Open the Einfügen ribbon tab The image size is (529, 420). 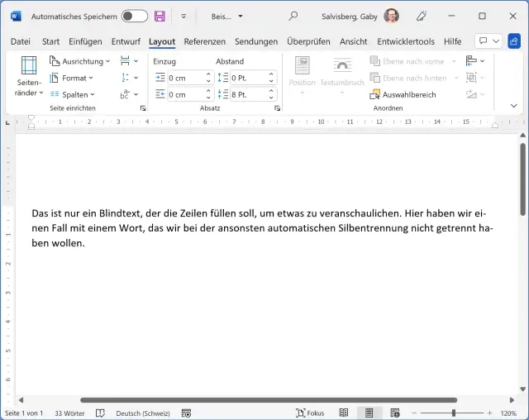click(x=85, y=41)
